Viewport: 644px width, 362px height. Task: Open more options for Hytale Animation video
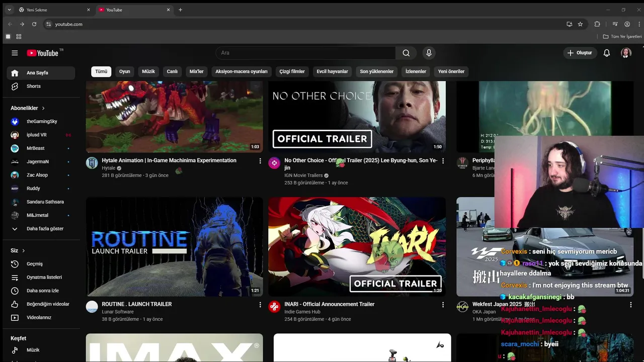260,161
